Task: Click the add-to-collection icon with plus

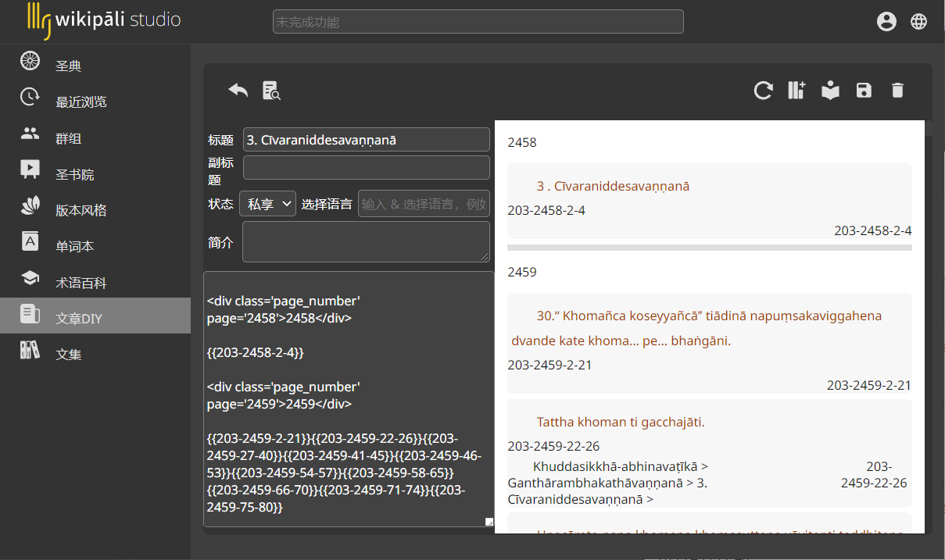Action: click(796, 91)
